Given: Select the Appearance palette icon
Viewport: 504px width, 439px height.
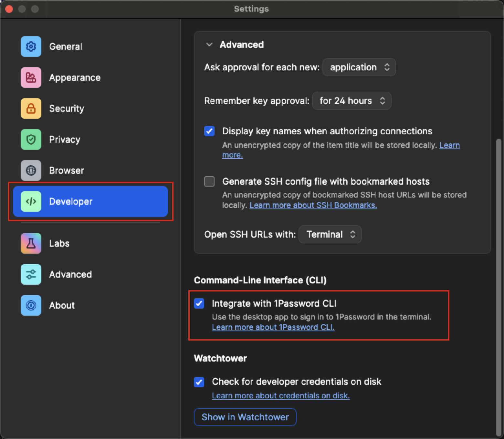Looking at the screenshot, I should coord(31,77).
